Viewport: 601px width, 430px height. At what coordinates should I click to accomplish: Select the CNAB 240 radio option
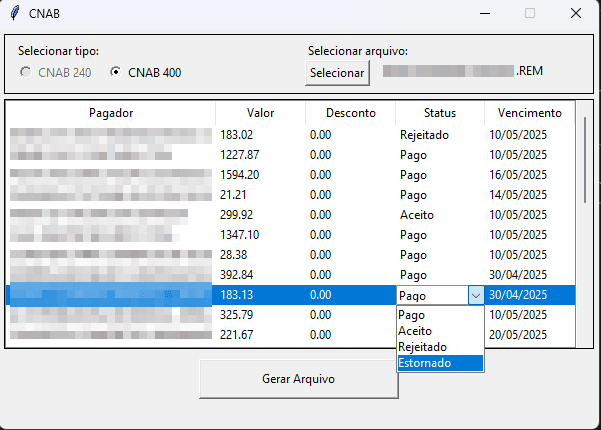pyautogui.click(x=25, y=72)
